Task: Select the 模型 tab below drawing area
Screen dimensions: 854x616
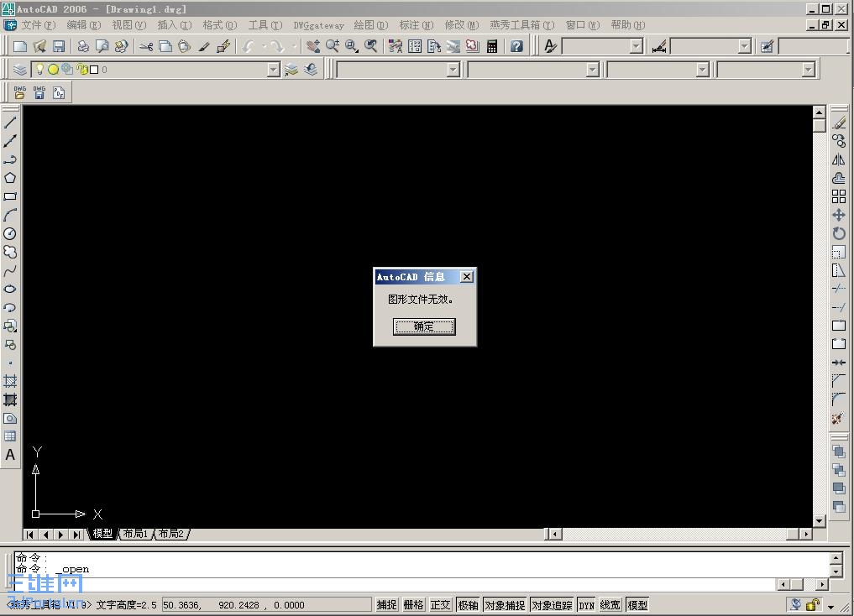Action: (102, 534)
